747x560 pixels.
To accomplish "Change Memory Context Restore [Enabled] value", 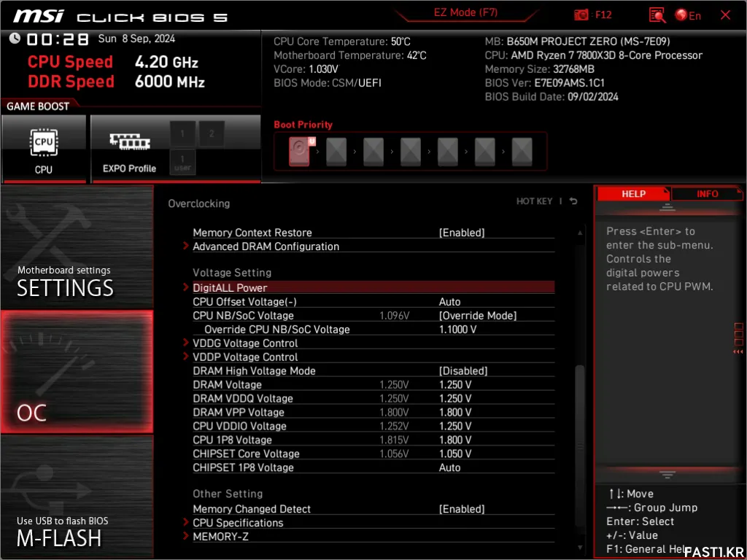I will pyautogui.click(x=462, y=233).
